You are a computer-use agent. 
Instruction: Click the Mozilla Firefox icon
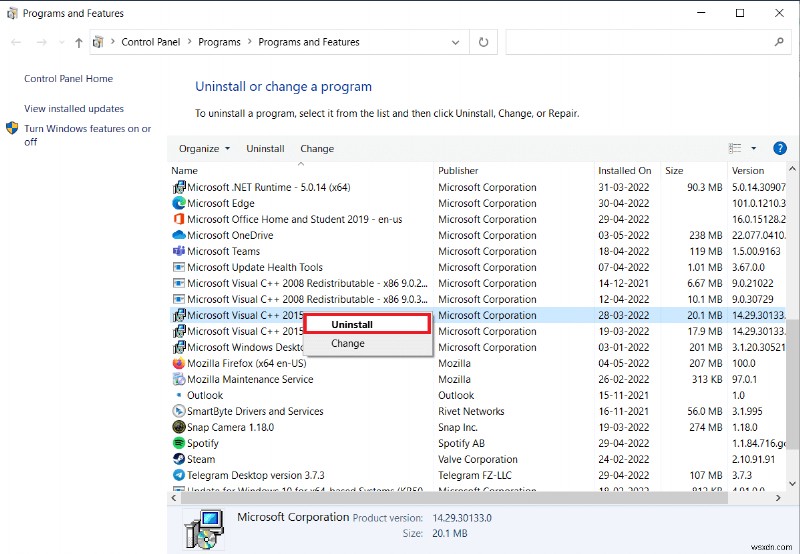click(179, 363)
